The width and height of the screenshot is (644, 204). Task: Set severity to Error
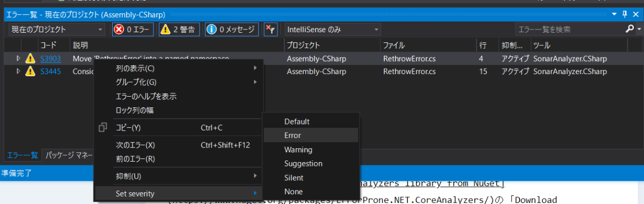(x=311, y=135)
